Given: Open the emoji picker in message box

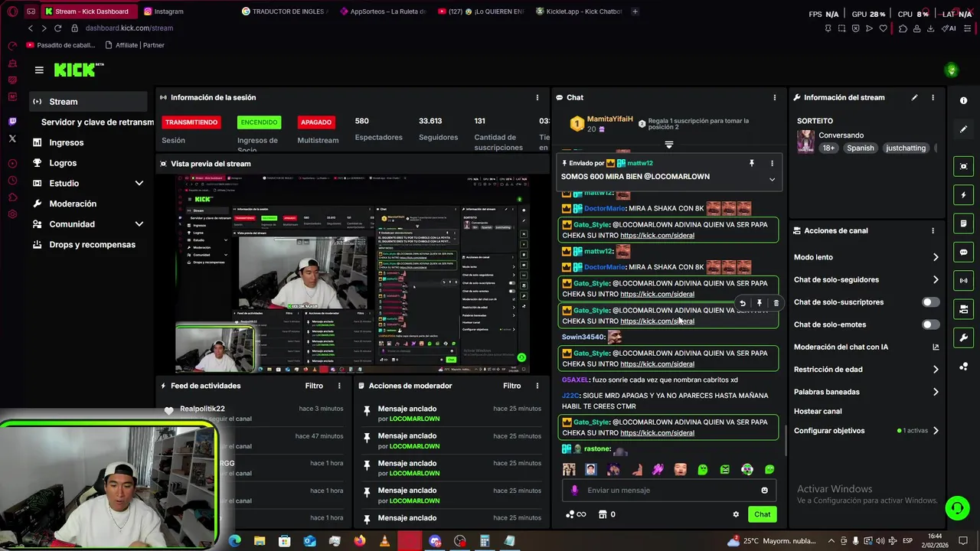Looking at the screenshot, I should [x=764, y=491].
